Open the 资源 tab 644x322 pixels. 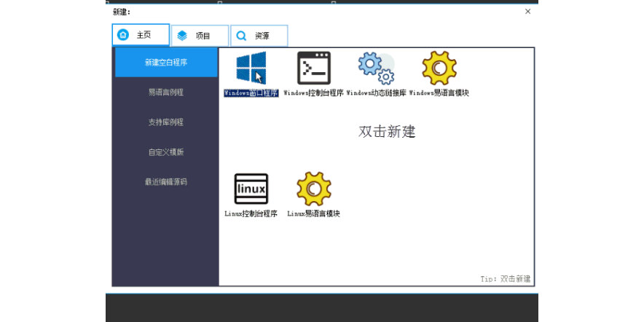point(259,36)
